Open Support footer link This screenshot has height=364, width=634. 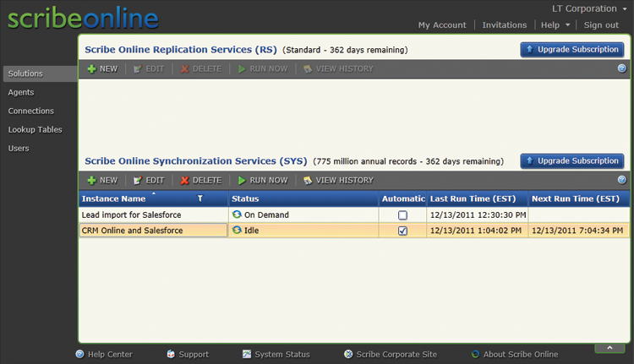click(x=188, y=355)
